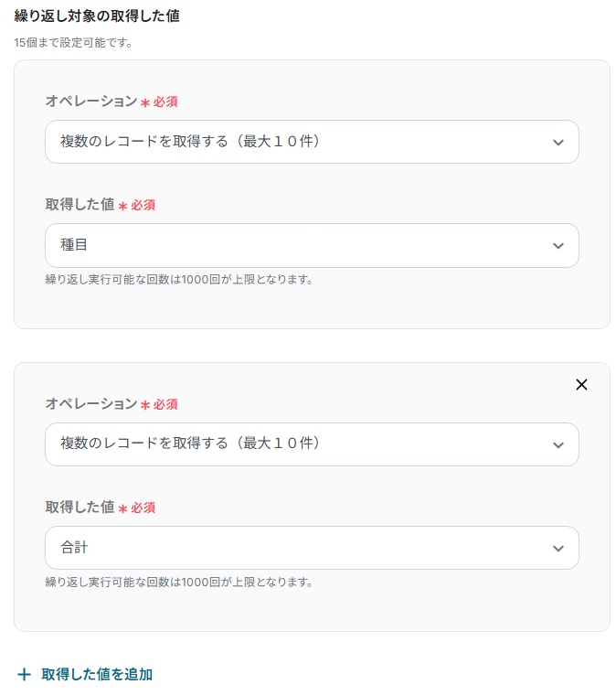Click 1000回 limit hint under 種目 field
616x695 pixels.
179,280
